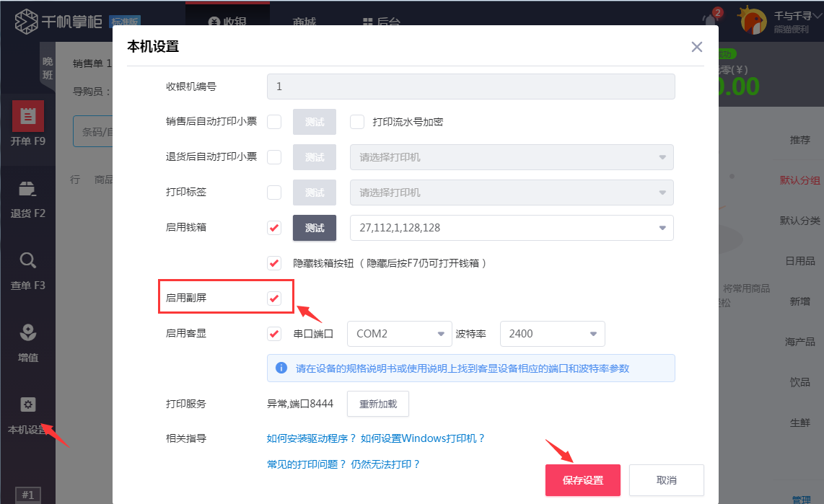This screenshot has width=824, height=504.
Task: Toggle the 打印流水号加密 checkbox
Action: 356,122
